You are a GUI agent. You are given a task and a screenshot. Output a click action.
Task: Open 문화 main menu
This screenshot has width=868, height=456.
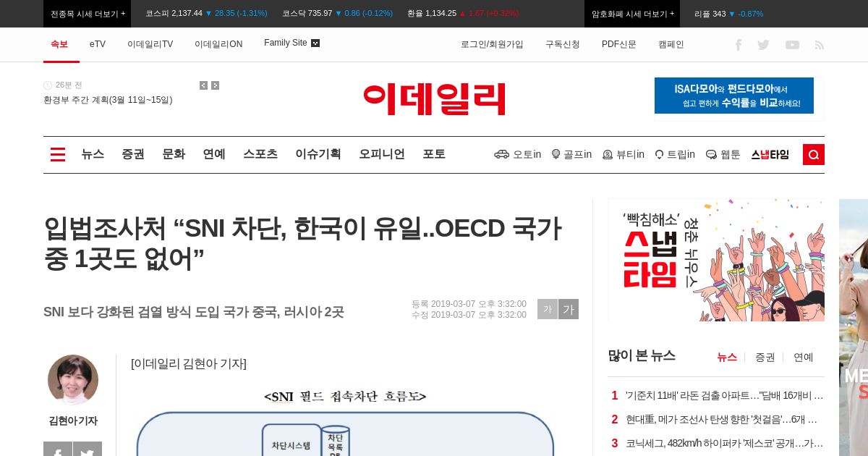pyautogui.click(x=174, y=154)
